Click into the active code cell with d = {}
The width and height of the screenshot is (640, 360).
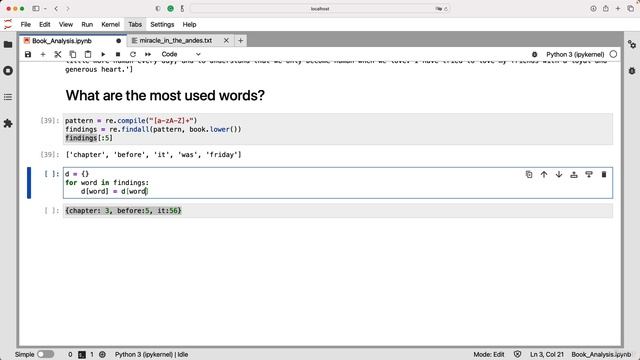tap(338, 183)
